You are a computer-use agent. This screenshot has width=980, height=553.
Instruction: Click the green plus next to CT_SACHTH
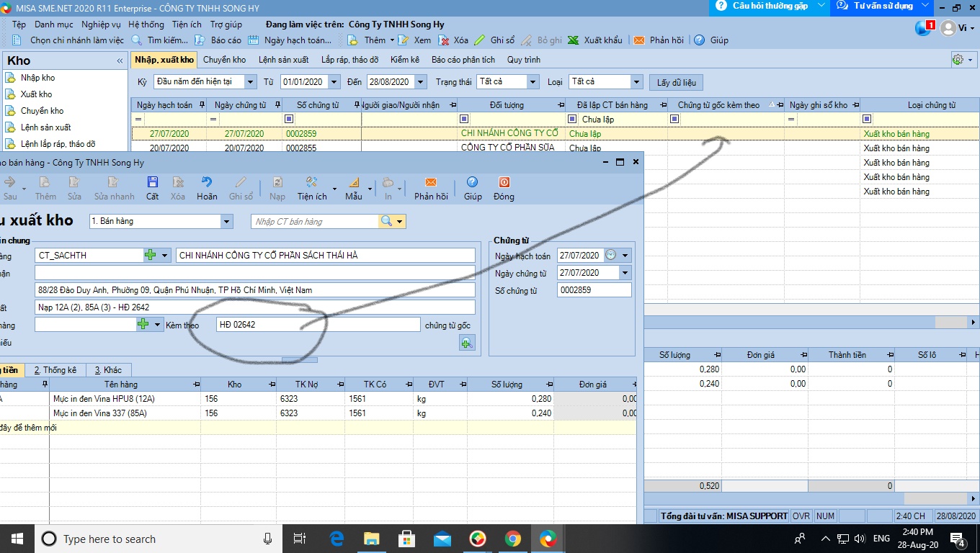tap(151, 256)
